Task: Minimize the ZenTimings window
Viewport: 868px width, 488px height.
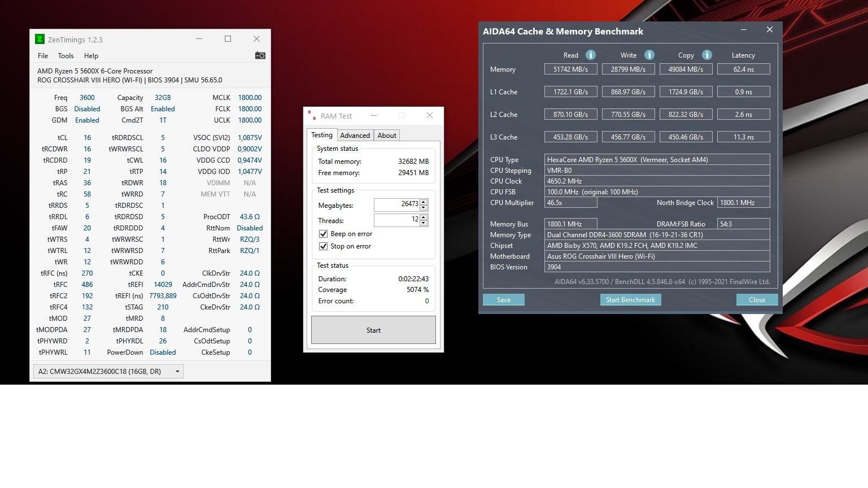Action: (x=199, y=39)
